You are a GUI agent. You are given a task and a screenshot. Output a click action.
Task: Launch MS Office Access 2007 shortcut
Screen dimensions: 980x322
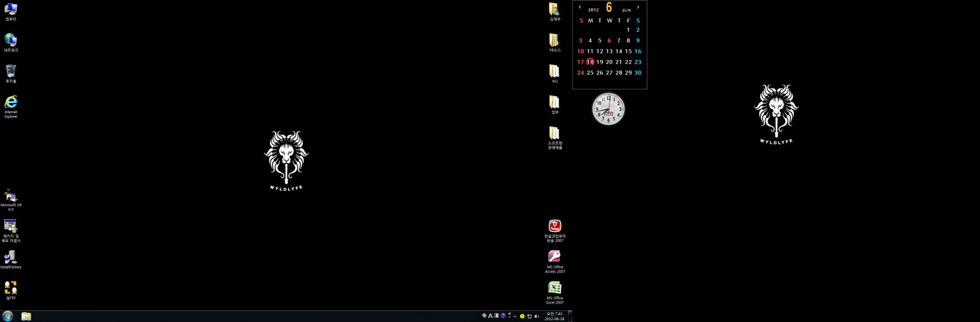pyautogui.click(x=554, y=257)
